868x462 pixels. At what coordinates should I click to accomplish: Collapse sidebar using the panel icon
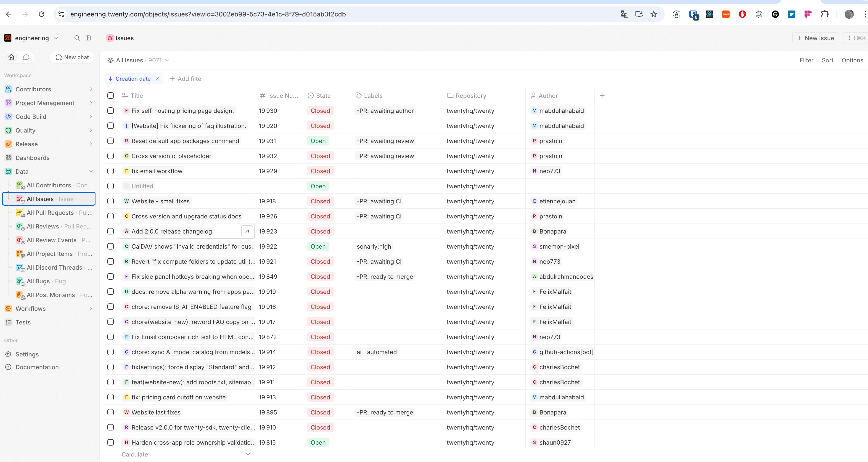[88, 38]
